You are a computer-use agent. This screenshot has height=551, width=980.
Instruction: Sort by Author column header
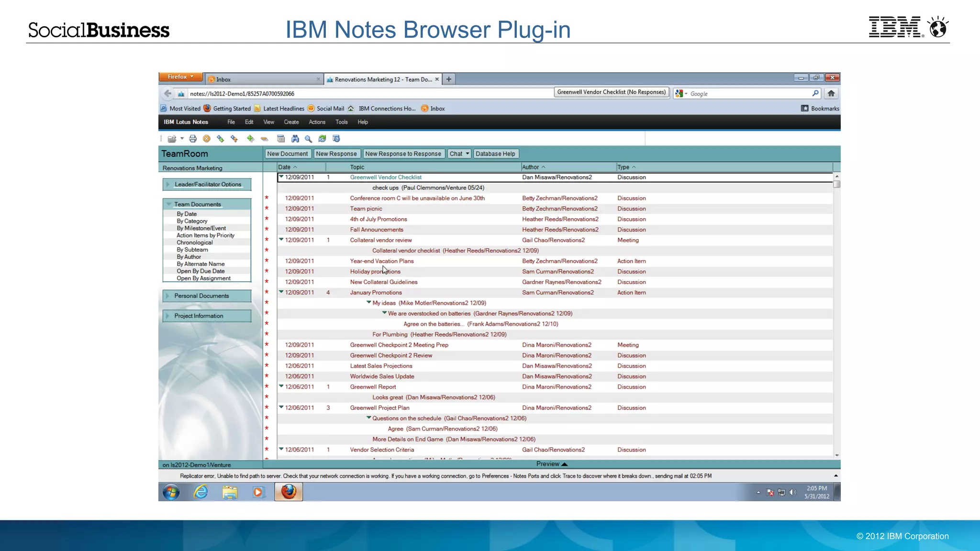[x=568, y=167]
